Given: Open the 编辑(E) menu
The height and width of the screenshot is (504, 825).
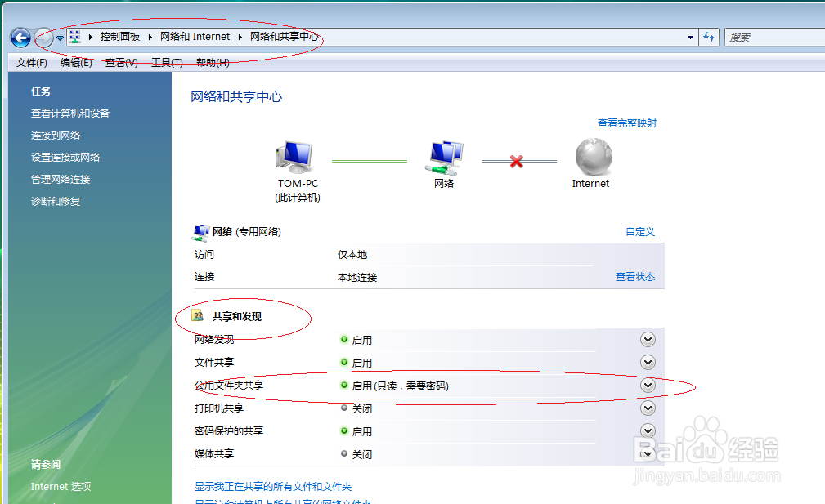Looking at the screenshot, I should [x=76, y=63].
